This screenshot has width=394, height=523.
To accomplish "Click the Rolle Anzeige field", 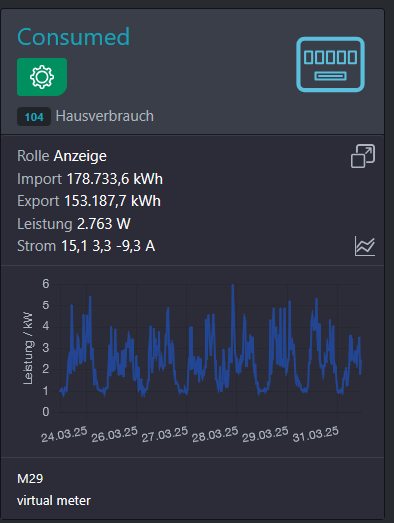I will (62, 156).
